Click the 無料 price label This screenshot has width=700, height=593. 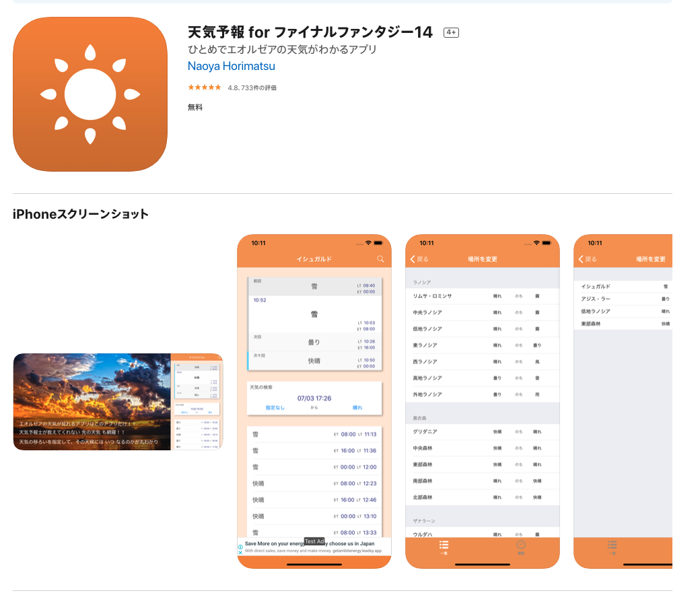[x=195, y=107]
